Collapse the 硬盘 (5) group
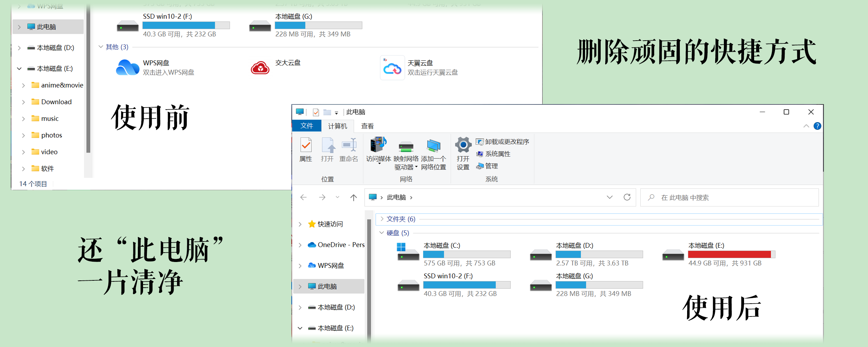The width and height of the screenshot is (868, 347). [382, 233]
